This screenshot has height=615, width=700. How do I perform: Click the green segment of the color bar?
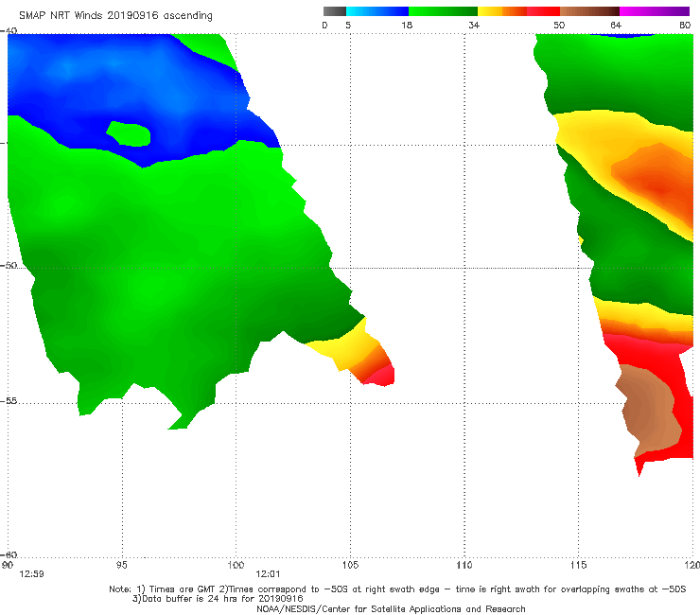point(443,11)
